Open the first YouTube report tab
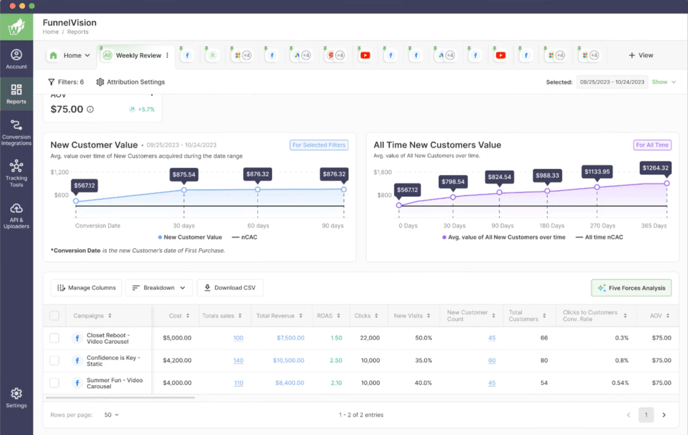This screenshot has height=435, width=688. point(365,56)
